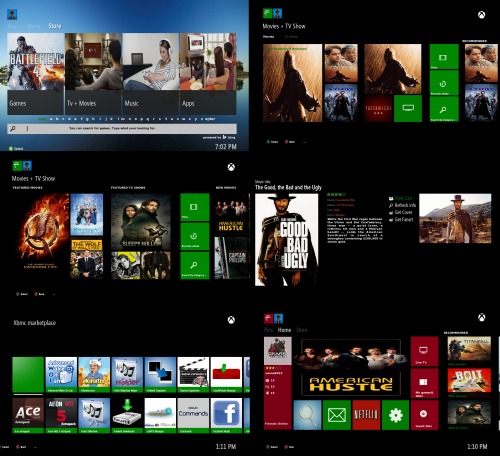The height and width of the screenshot is (456, 500).
Task: Open the Music tile in Store screen
Action: point(151,74)
